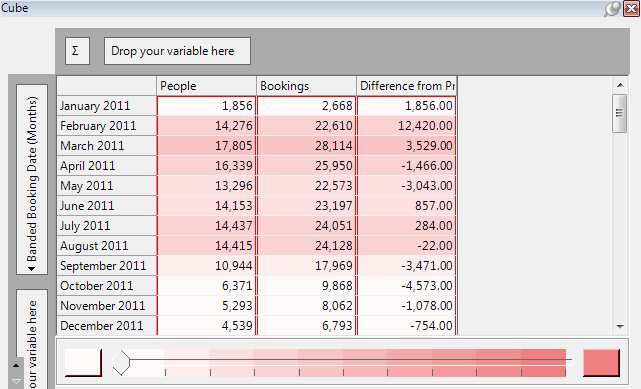Click Difference cell -1,466.00
641x389 pixels.
pos(407,166)
